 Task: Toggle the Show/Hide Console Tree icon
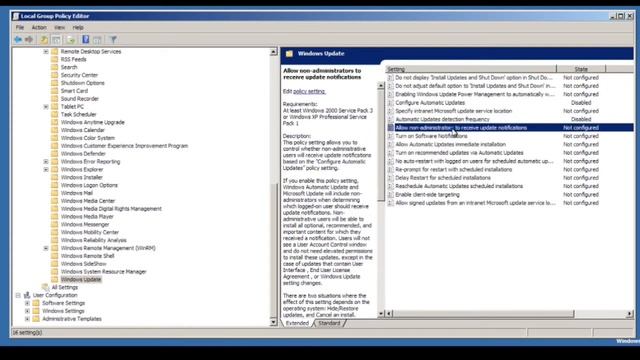coord(56,40)
